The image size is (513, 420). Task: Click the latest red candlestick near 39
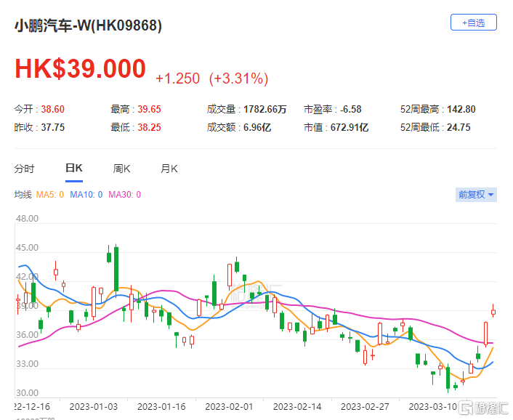point(493,312)
